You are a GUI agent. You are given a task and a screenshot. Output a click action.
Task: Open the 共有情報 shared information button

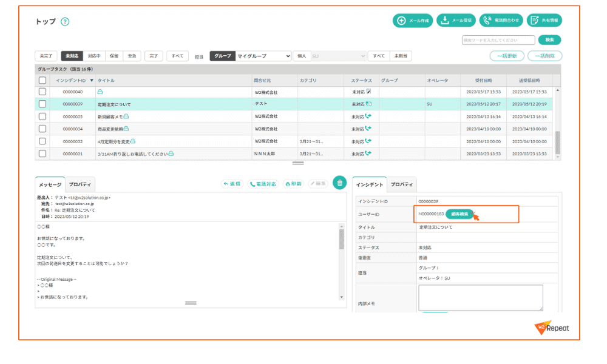[544, 21]
